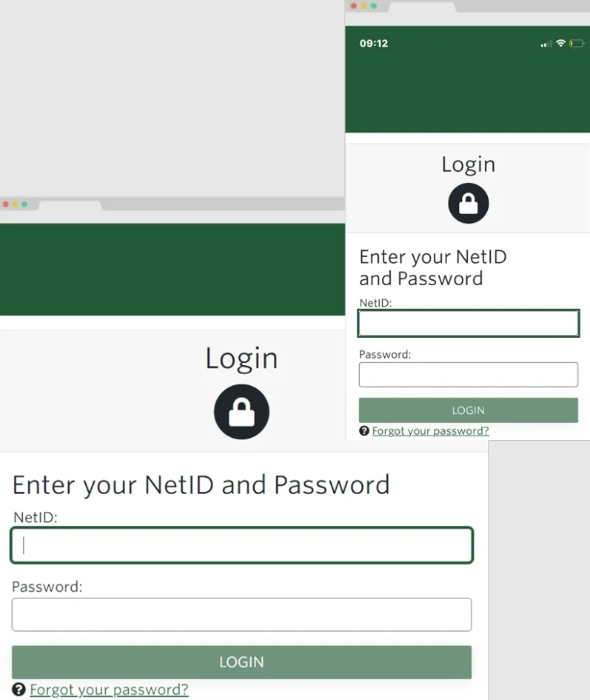The width and height of the screenshot is (590, 700).
Task: Click the lock icon in the wide desktop view
Action: point(241,413)
